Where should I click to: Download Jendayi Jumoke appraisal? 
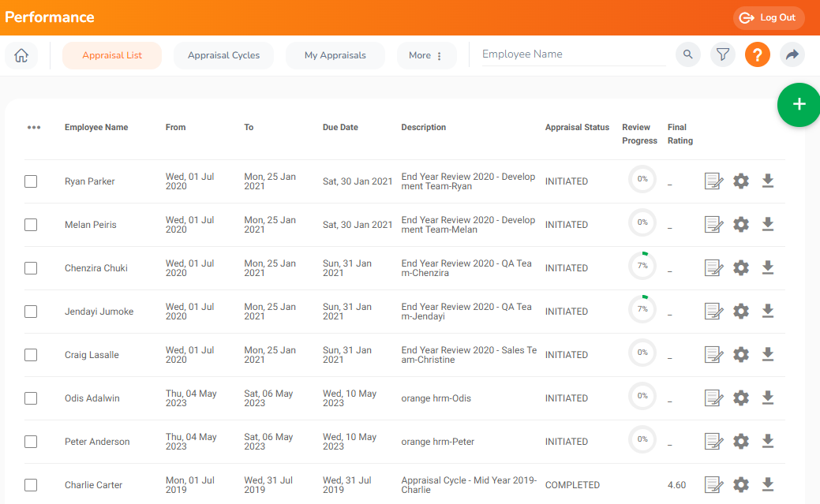tap(768, 312)
